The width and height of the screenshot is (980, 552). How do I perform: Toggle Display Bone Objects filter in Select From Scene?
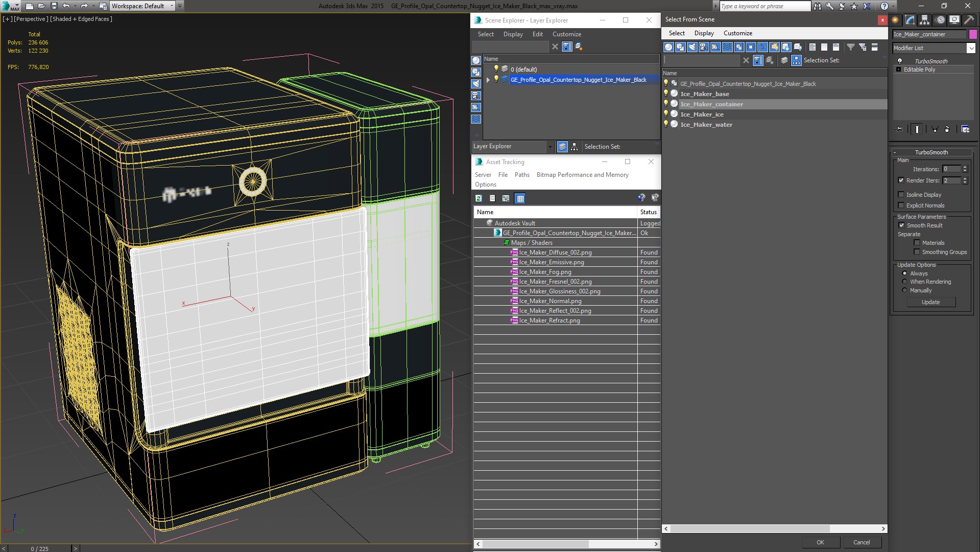762,47
